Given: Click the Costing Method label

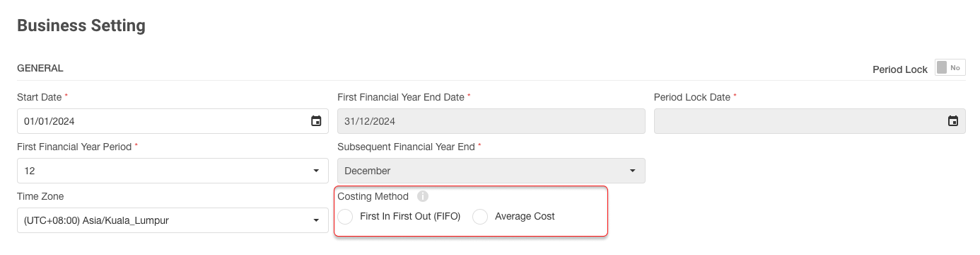Looking at the screenshot, I should coord(373,196).
